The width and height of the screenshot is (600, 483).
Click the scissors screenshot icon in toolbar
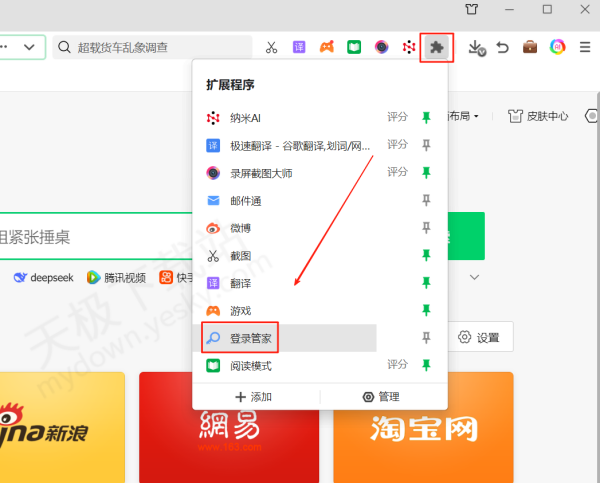click(271, 47)
